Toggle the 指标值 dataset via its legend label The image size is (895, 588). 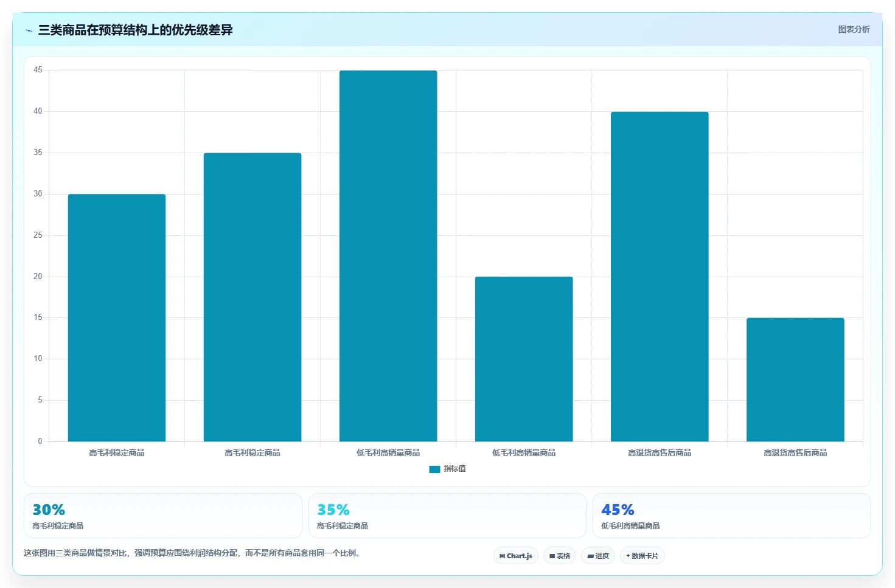point(454,469)
